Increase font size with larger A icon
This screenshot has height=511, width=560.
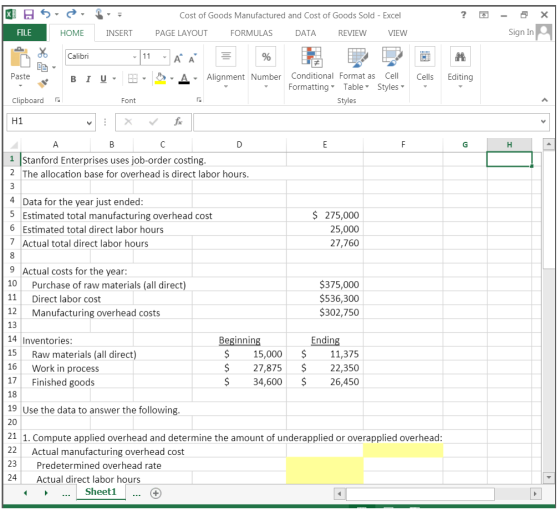[x=178, y=58]
